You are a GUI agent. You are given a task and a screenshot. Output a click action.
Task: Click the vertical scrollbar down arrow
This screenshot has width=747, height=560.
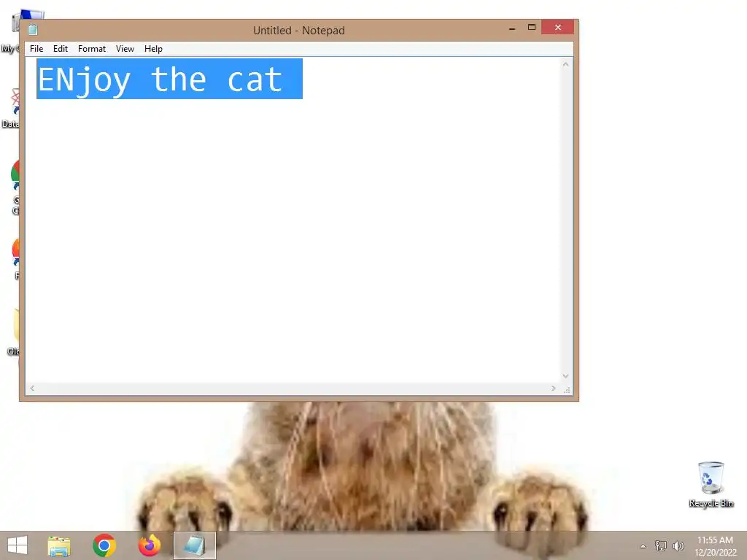coord(565,376)
